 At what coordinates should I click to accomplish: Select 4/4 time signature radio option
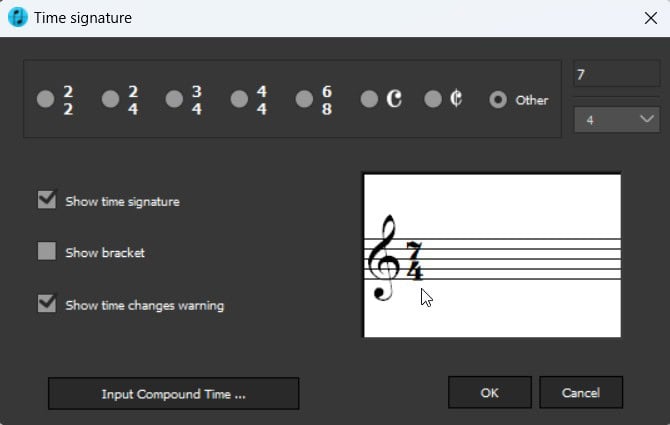[x=240, y=99]
